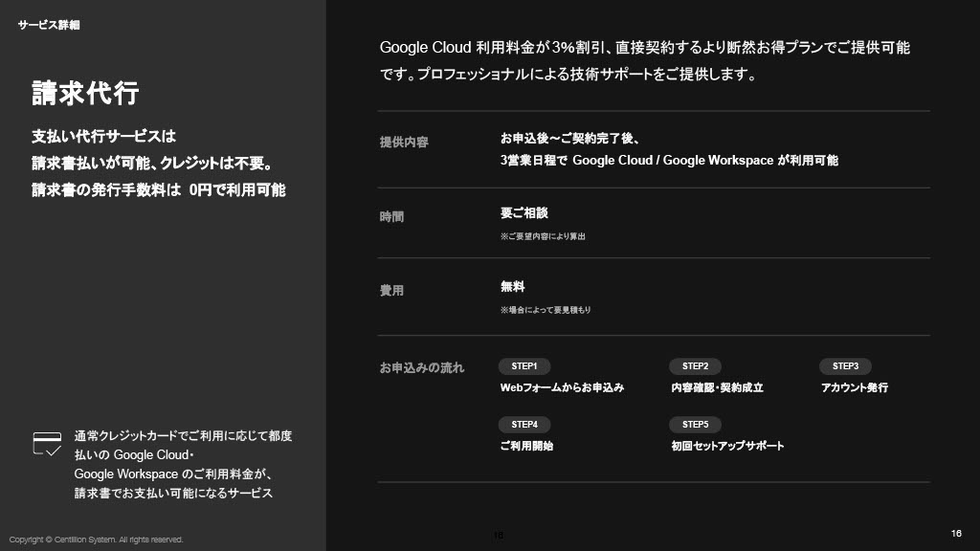The width and height of the screenshot is (980, 551).
Task: Click the Centillion System copyright text
Action: point(96,540)
